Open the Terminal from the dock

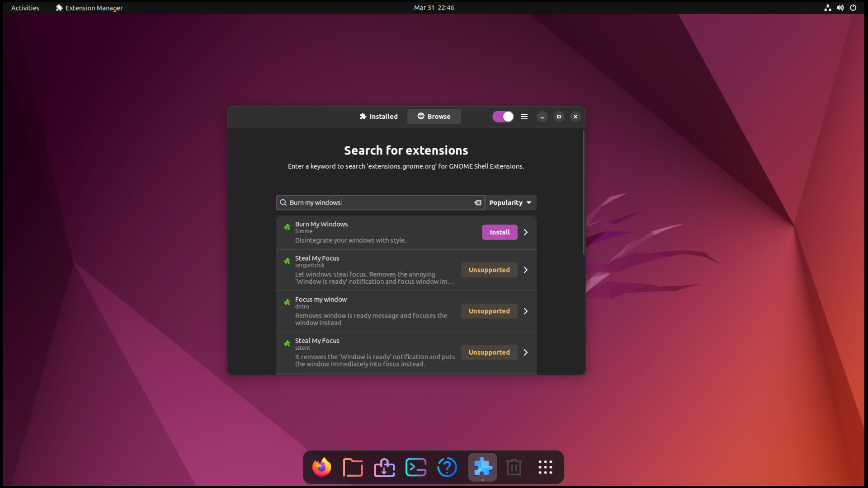pos(416,467)
